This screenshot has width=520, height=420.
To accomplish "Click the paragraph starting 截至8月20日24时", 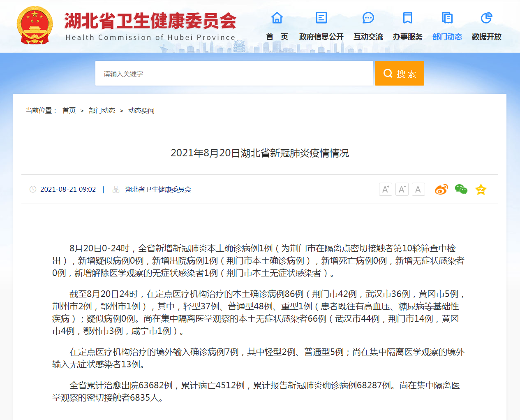I will click(258, 313).
